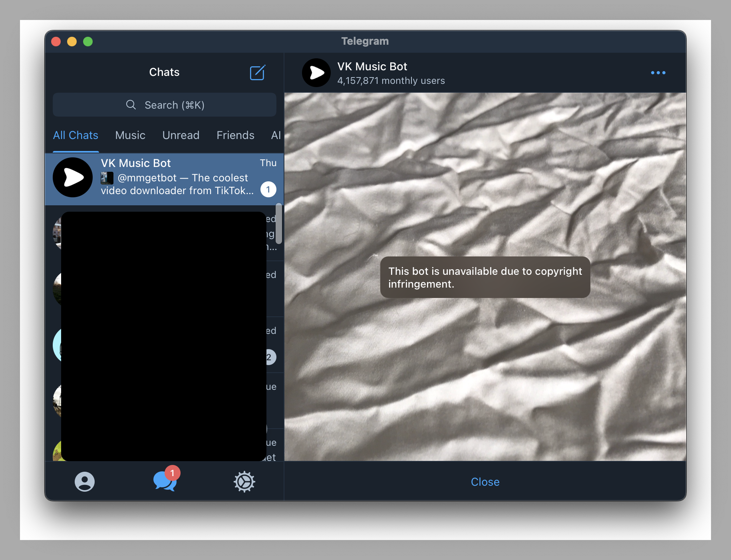The height and width of the screenshot is (560, 731).
Task: Click the small thumbnail in the VK Music Bot preview
Action: [107, 178]
